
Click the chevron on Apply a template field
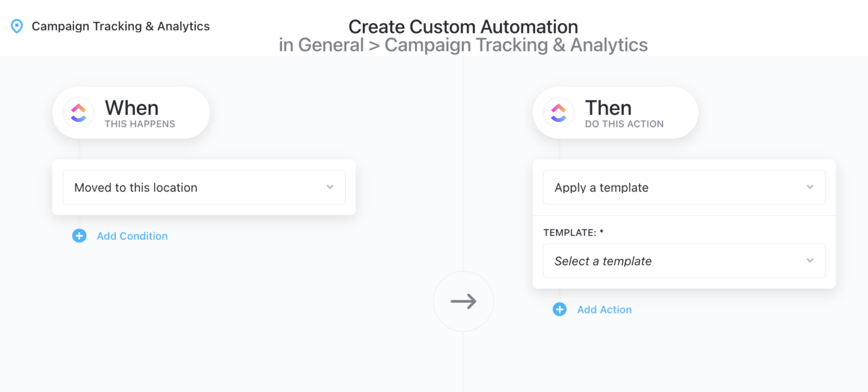tap(810, 187)
